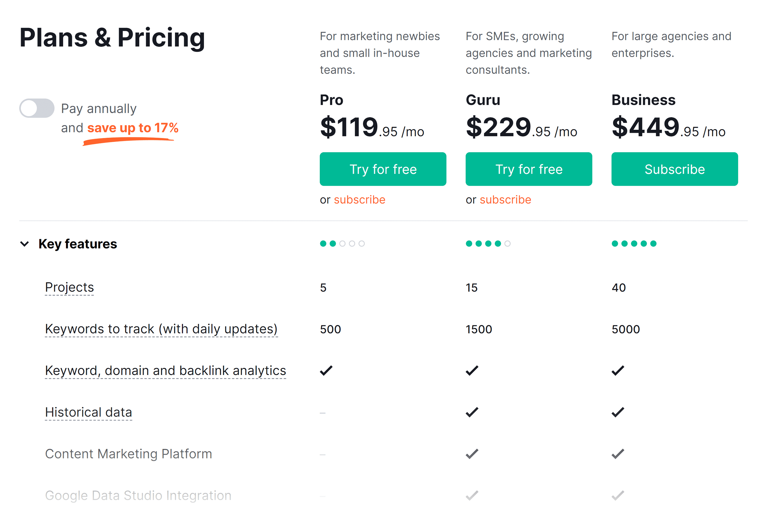
Task: Click Try for free under Guru plan
Action: [x=529, y=169]
